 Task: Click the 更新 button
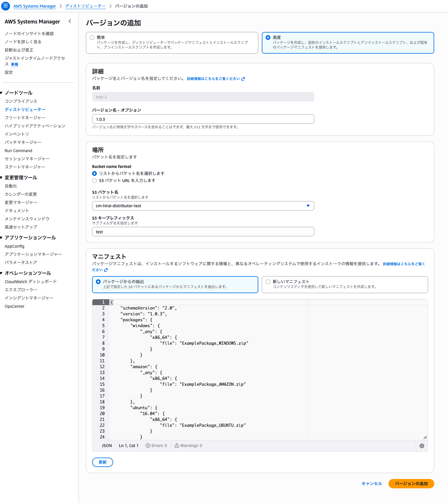(103, 462)
